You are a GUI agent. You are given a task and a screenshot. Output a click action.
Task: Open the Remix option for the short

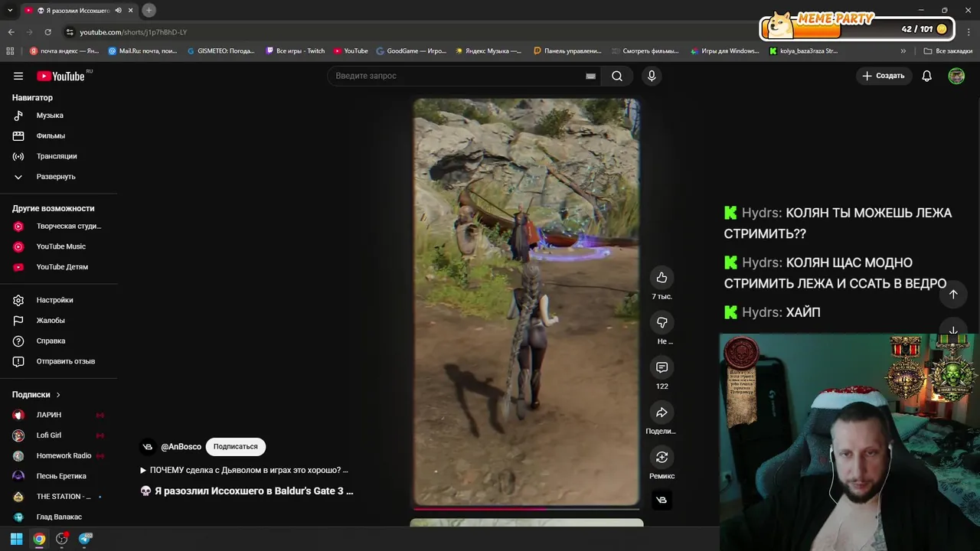661,457
